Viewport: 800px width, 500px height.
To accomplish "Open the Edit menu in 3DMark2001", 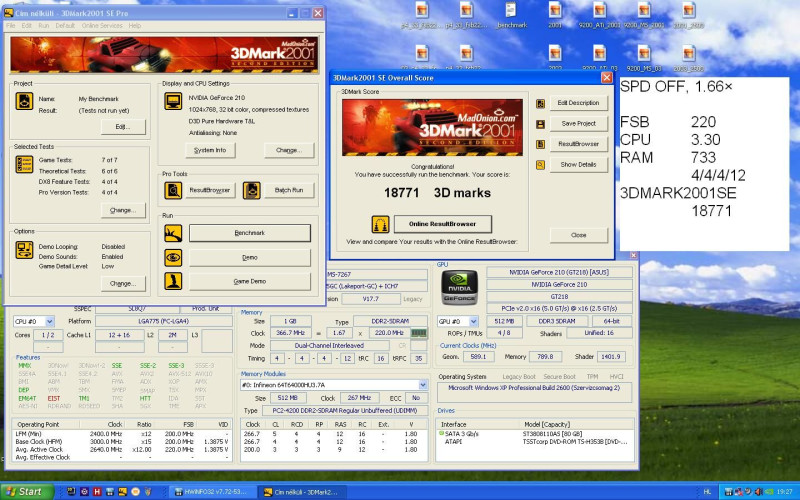I will point(27,26).
